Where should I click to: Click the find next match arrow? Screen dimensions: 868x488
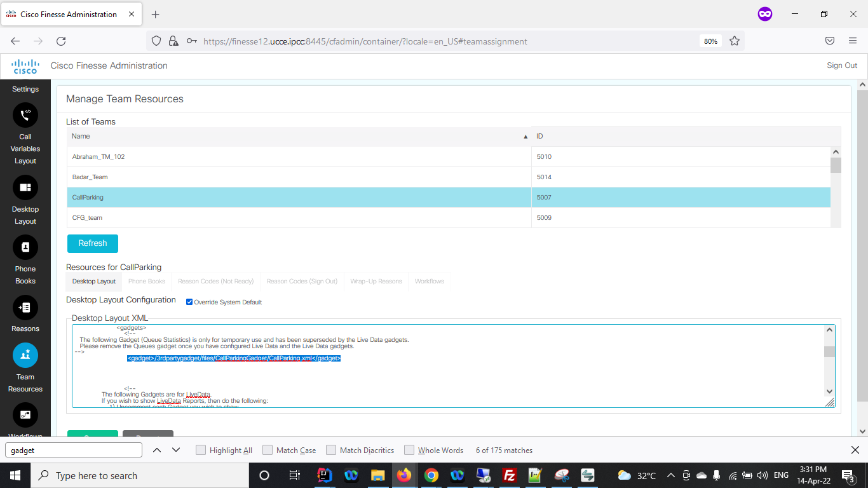click(x=176, y=450)
